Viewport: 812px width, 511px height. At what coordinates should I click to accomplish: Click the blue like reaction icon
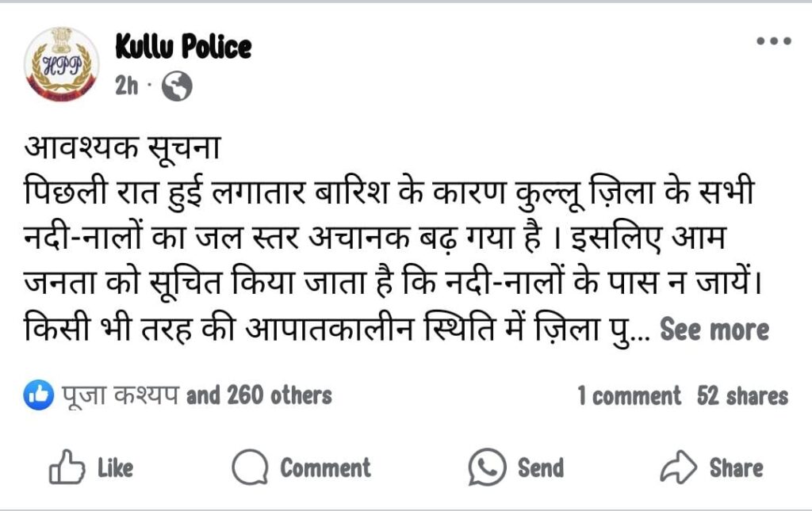click(x=39, y=395)
